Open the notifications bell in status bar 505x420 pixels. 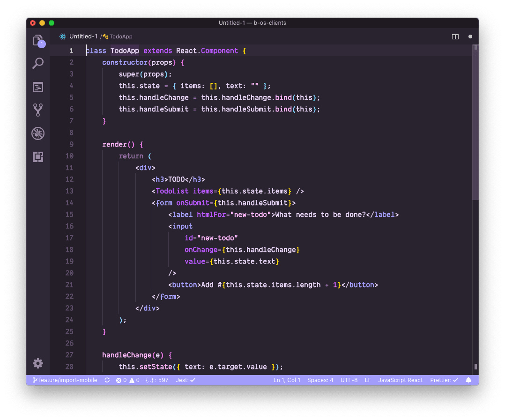click(x=468, y=380)
